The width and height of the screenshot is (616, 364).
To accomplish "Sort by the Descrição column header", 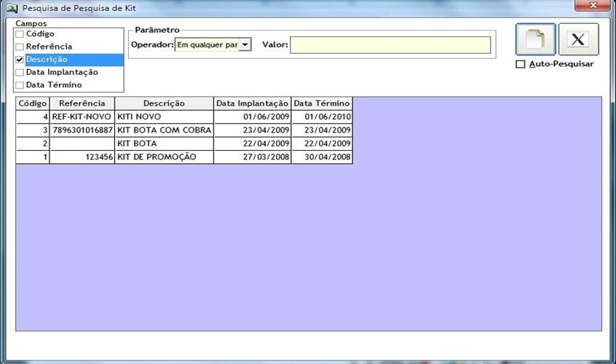I will [x=165, y=103].
